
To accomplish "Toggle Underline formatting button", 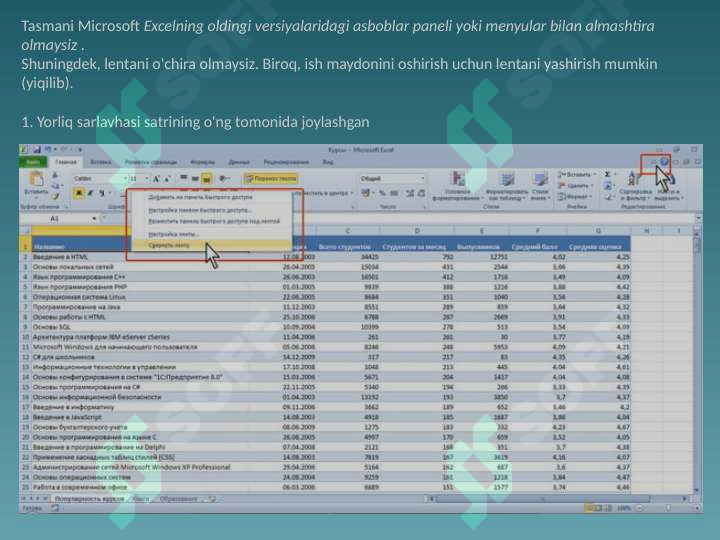I will (102, 193).
